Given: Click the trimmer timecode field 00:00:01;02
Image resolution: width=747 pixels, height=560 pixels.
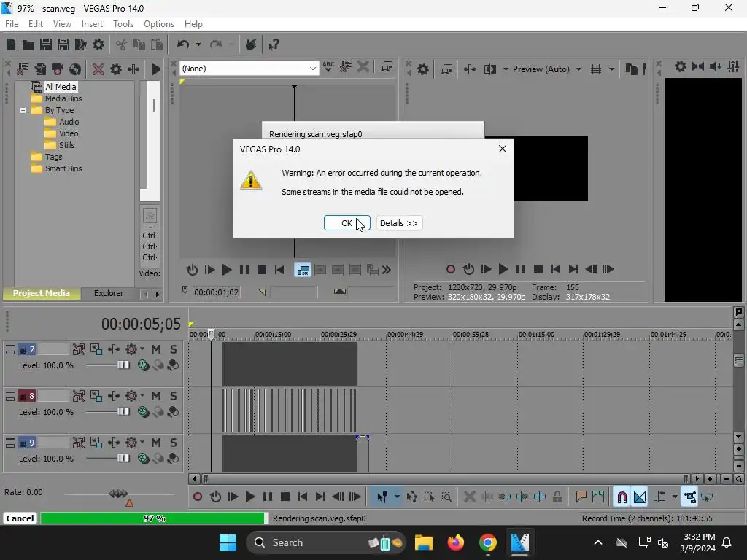Looking at the screenshot, I should click(216, 292).
